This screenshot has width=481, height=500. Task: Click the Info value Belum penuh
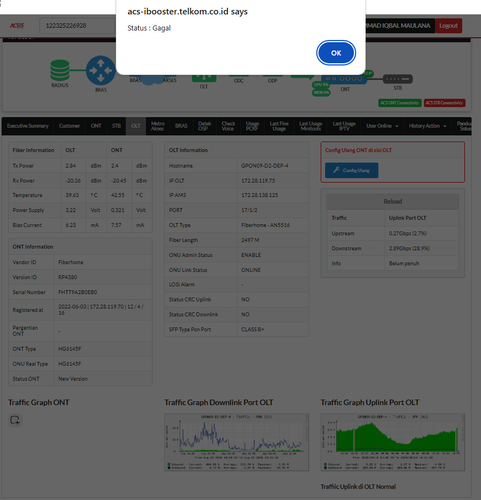(404, 263)
